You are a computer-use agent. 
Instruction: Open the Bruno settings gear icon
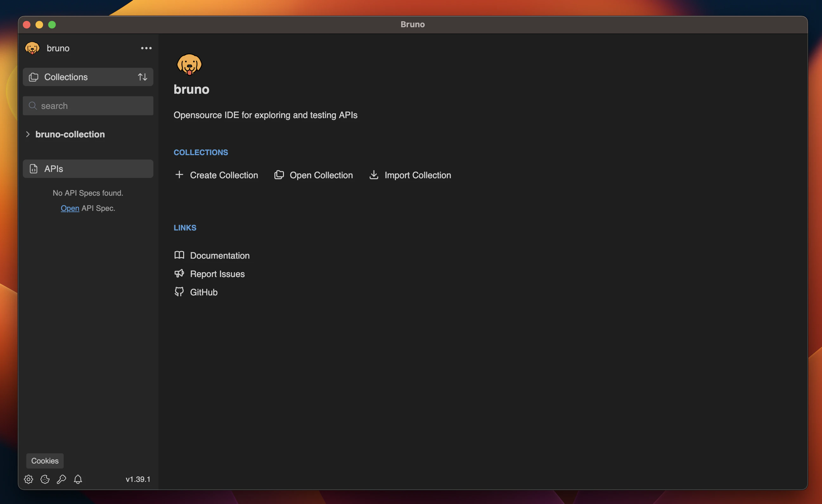tap(28, 479)
